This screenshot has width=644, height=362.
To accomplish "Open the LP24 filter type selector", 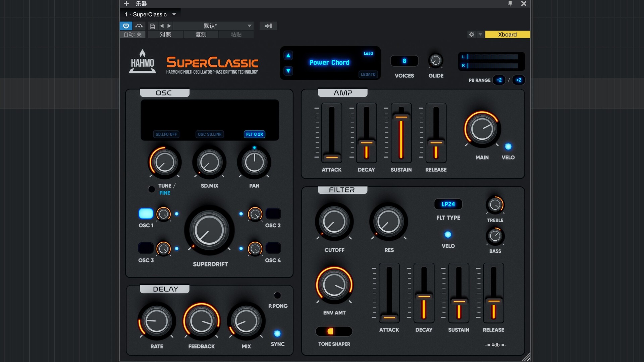I will click(x=448, y=204).
